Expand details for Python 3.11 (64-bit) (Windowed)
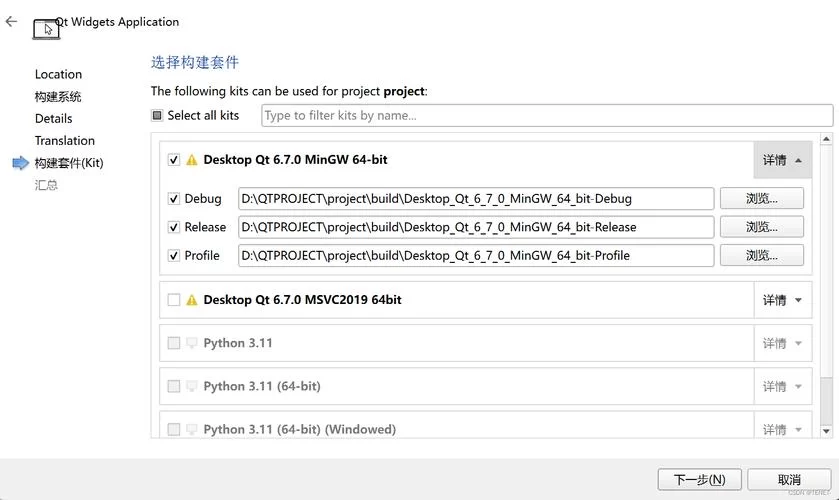This screenshot has height=500, width=839. 782,429
